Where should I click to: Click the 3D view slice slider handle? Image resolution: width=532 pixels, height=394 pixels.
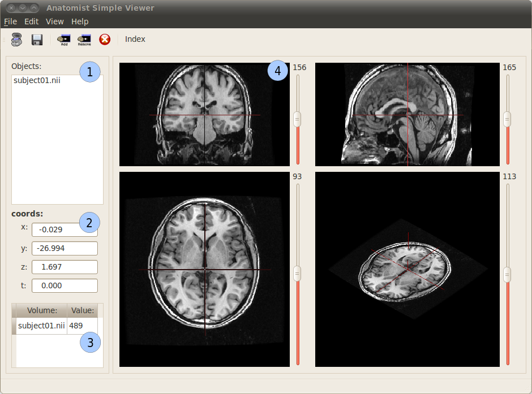508,275
